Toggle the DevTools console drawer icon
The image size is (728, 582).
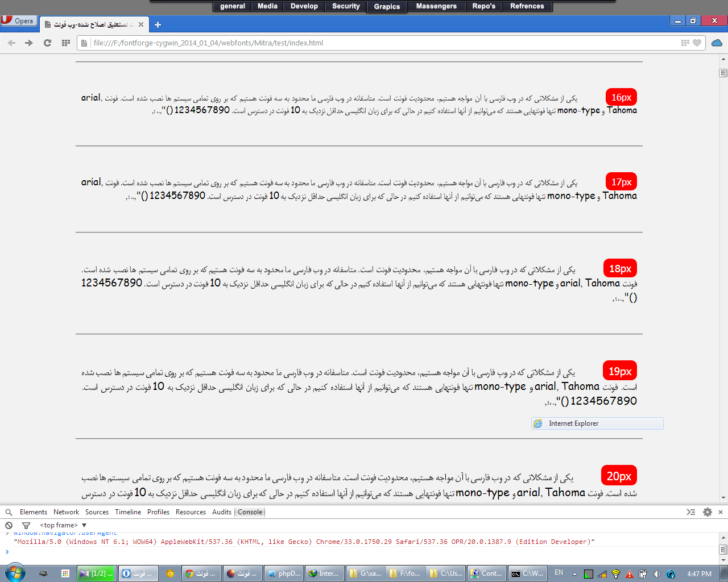pyautogui.click(x=691, y=512)
